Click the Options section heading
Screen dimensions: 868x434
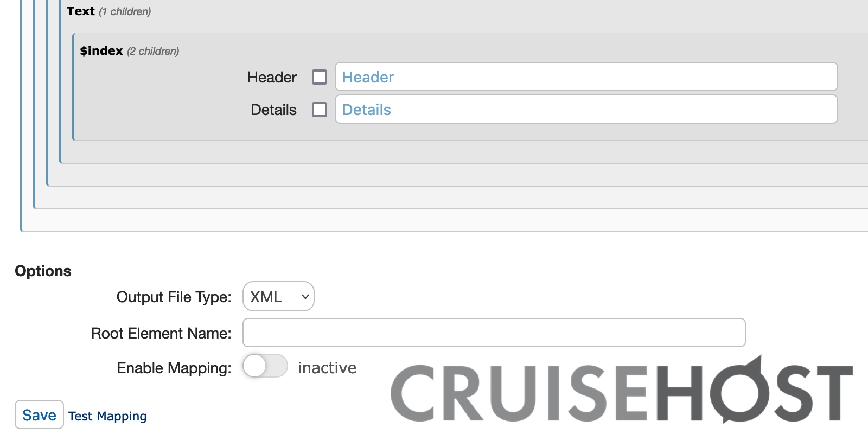(43, 271)
